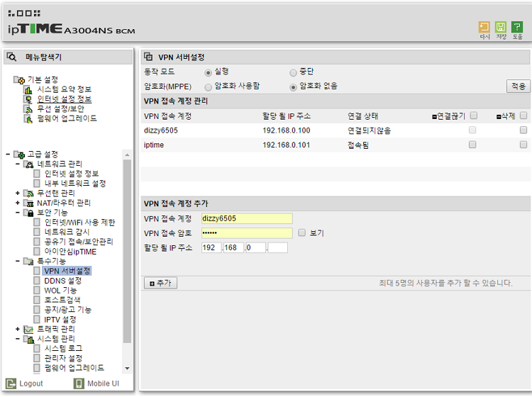Click the 인터넷 설정 정보 computer icon under 기본 설정
This screenshot has width=532, height=397.
[28, 99]
